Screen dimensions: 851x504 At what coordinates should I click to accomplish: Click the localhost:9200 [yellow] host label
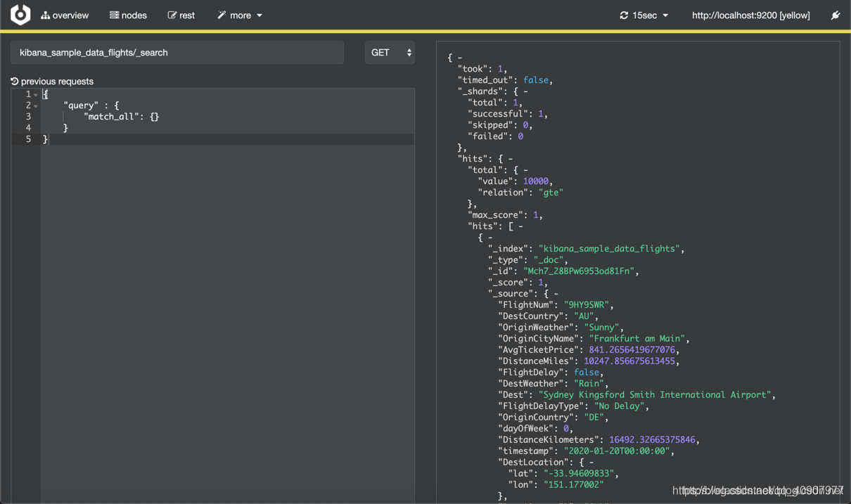(750, 15)
